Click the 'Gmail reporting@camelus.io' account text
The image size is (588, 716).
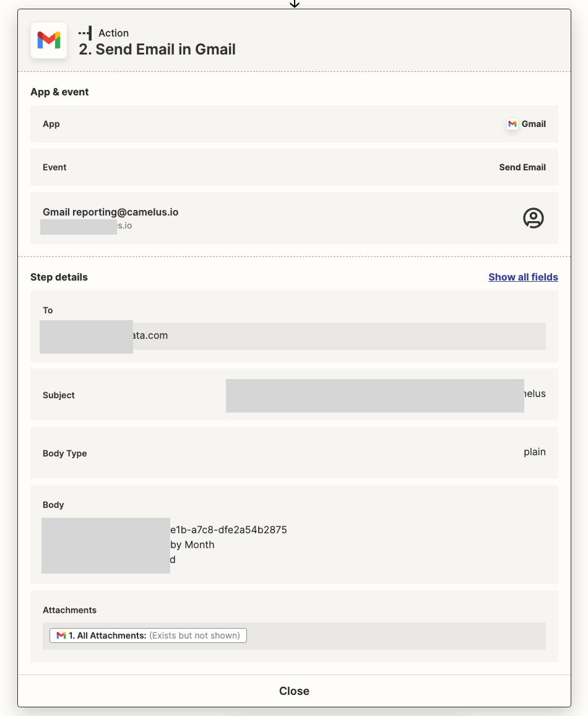pyautogui.click(x=110, y=212)
